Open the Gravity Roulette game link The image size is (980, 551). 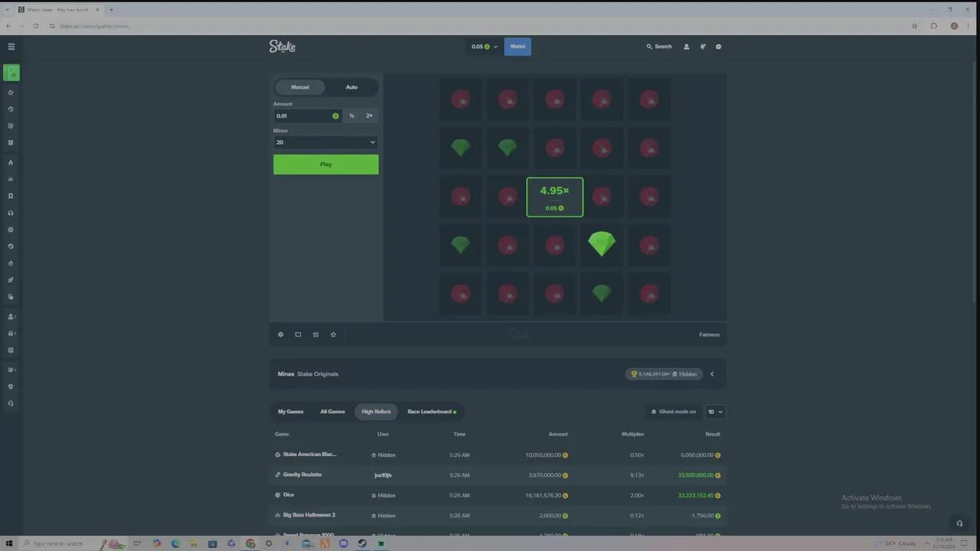point(302,474)
